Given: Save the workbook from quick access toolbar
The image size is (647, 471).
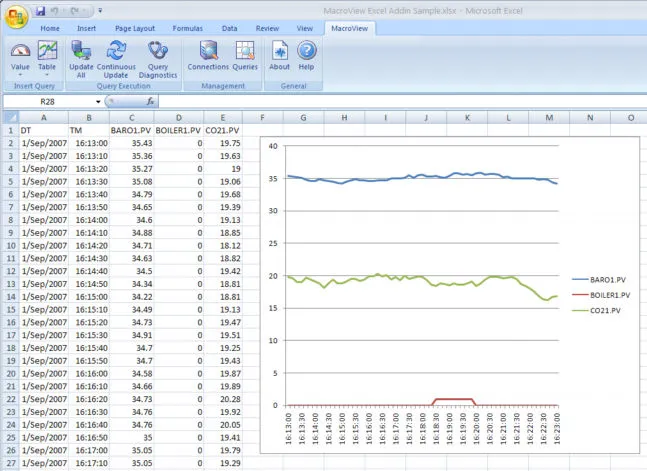Looking at the screenshot, I should pyautogui.click(x=41, y=11).
